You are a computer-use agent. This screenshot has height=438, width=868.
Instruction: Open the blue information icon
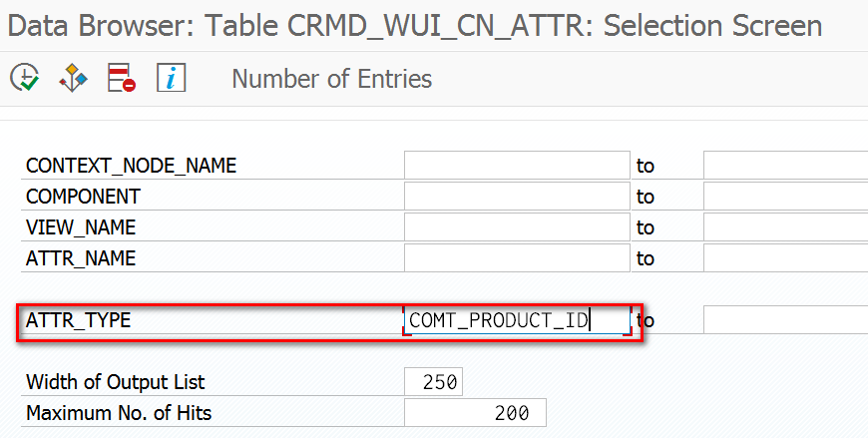tap(172, 78)
